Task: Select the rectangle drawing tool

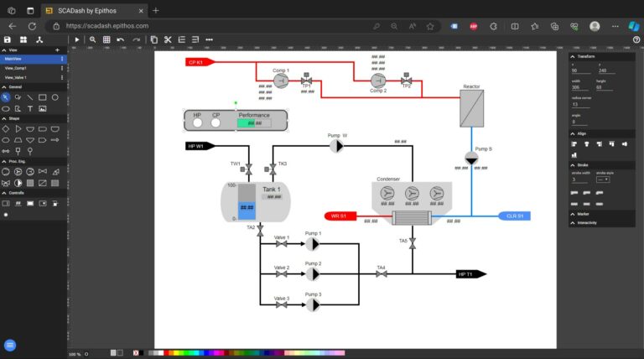Action: pyautogui.click(x=42, y=97)
